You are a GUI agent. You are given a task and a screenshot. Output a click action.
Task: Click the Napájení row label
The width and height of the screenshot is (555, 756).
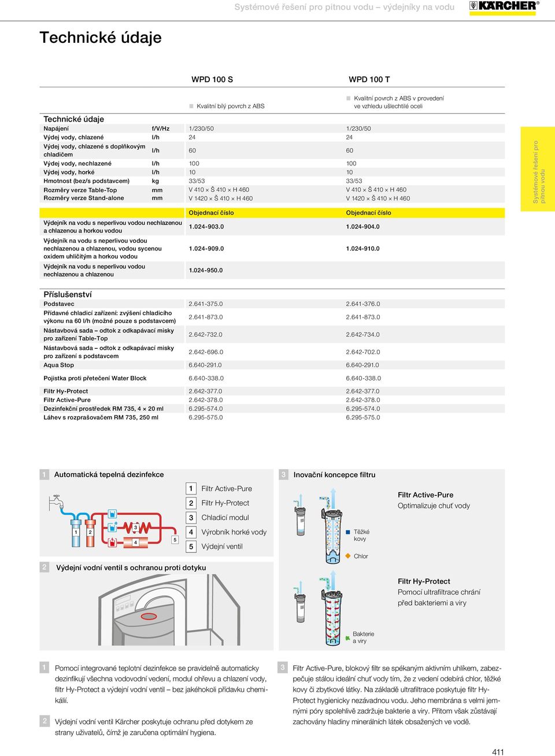[56, 128]
